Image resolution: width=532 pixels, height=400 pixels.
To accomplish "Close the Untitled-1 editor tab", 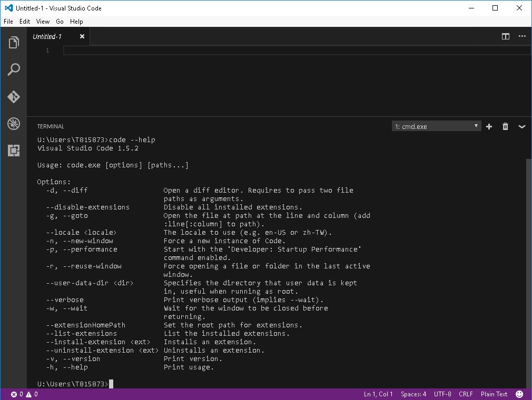I will (82, 36).
